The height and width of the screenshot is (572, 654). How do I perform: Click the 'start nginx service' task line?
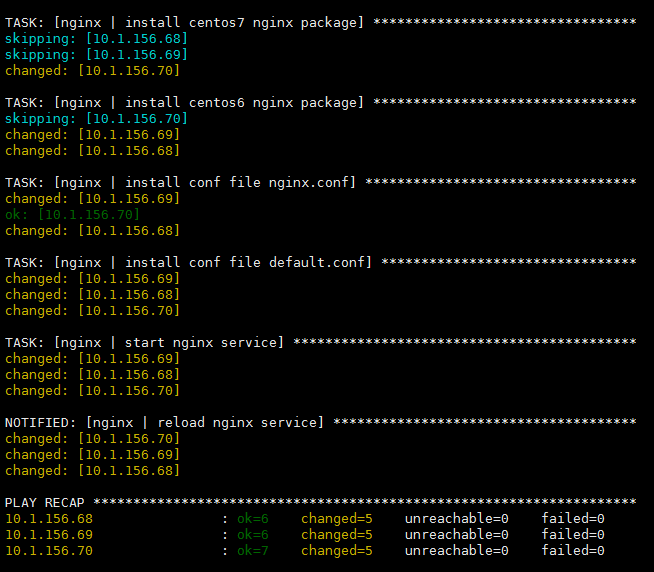point(320,343)
